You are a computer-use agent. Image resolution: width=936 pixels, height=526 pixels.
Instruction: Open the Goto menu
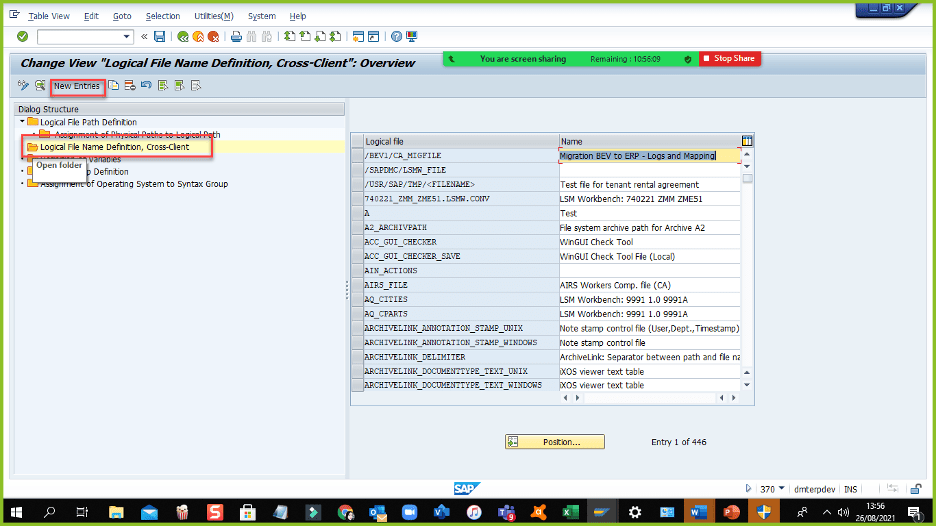122,16
